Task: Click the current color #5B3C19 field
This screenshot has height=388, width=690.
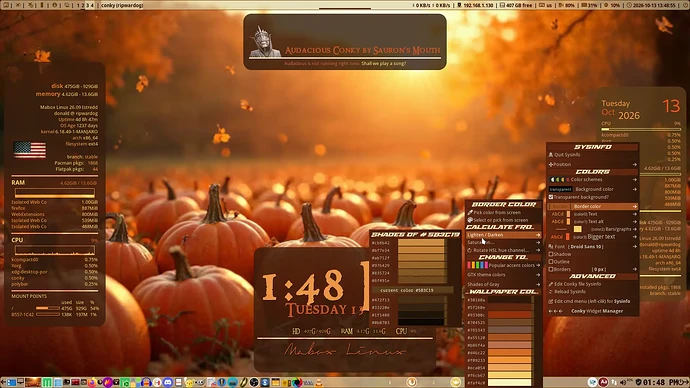Action: tap(413, 290)
